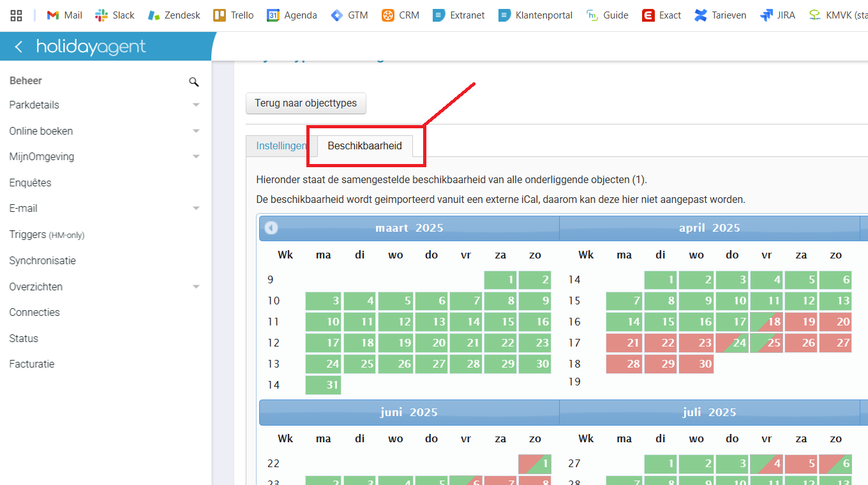Screen dimensions: 868x485
Task: Click green available day 17 March 2025
Action: pos(324,343)
